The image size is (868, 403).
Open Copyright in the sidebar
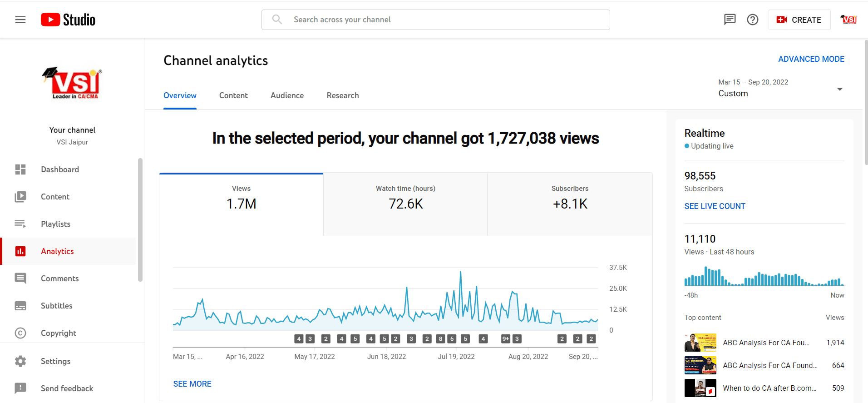pyautogui.click(x=68, y=333)
